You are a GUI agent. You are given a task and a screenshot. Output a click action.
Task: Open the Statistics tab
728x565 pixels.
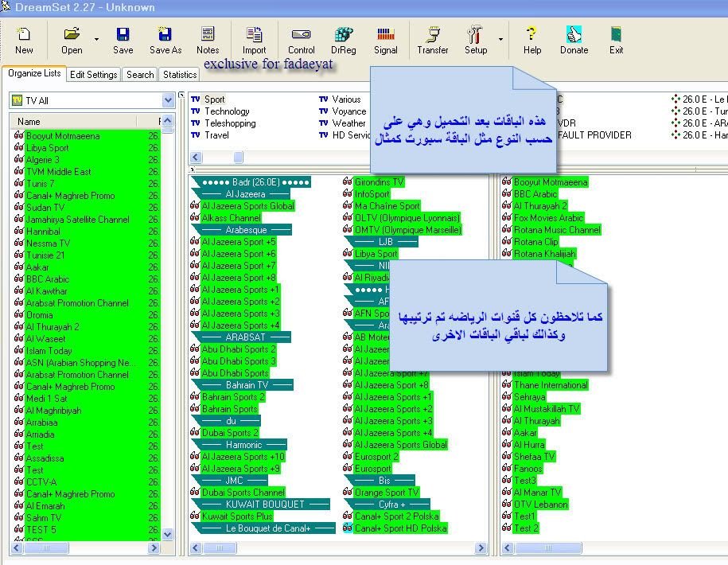click(x=180, y=74)
